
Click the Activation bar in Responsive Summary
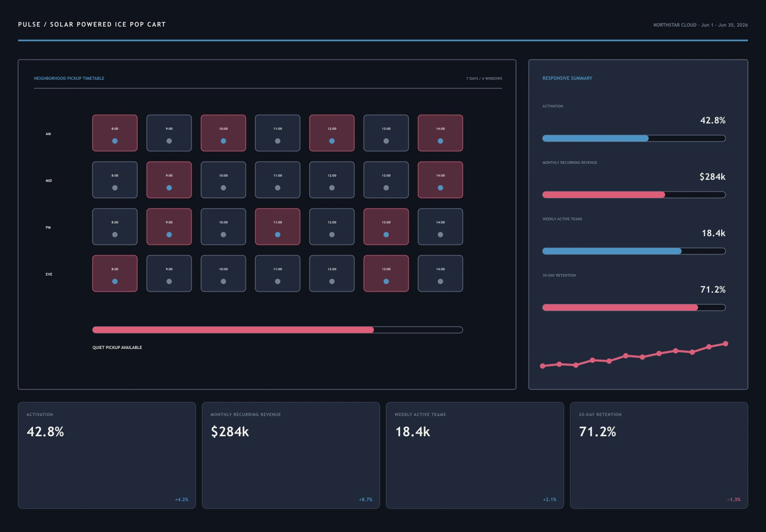click(634, 138)
